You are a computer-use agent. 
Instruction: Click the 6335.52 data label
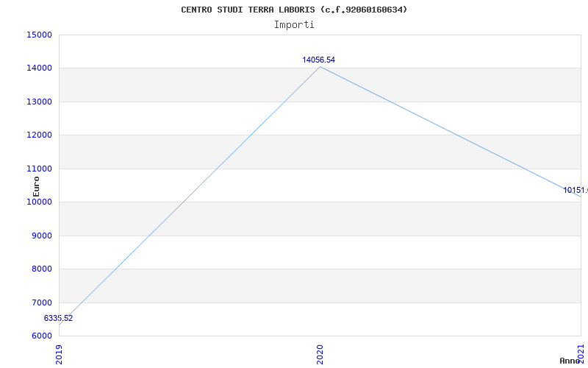[x=58, y=318]
